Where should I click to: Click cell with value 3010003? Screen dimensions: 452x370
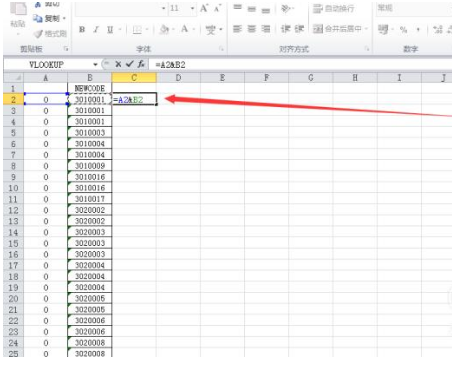point(90,133)
